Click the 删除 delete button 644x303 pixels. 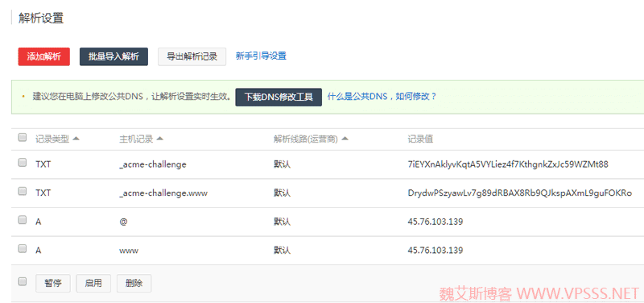[x=134, y=284]
